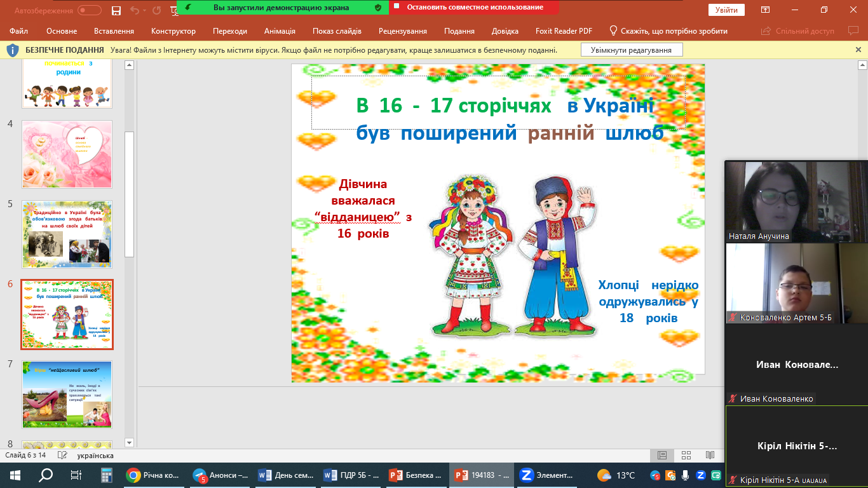Switch to the Основне ribbon tab

(62, 31)
